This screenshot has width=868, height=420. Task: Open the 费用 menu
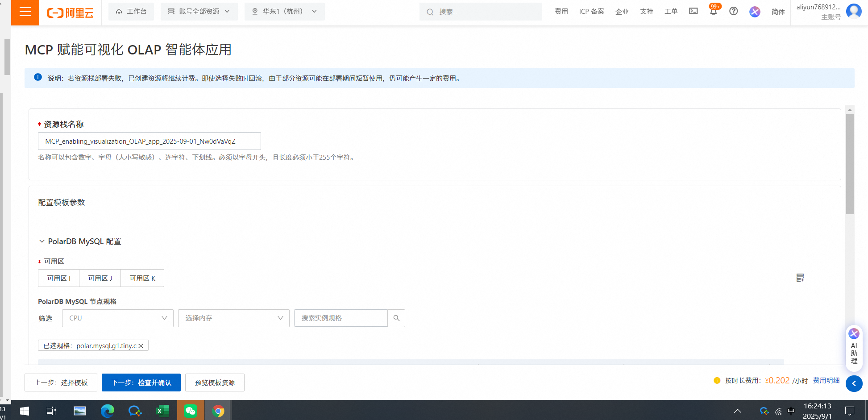(561, 12)
